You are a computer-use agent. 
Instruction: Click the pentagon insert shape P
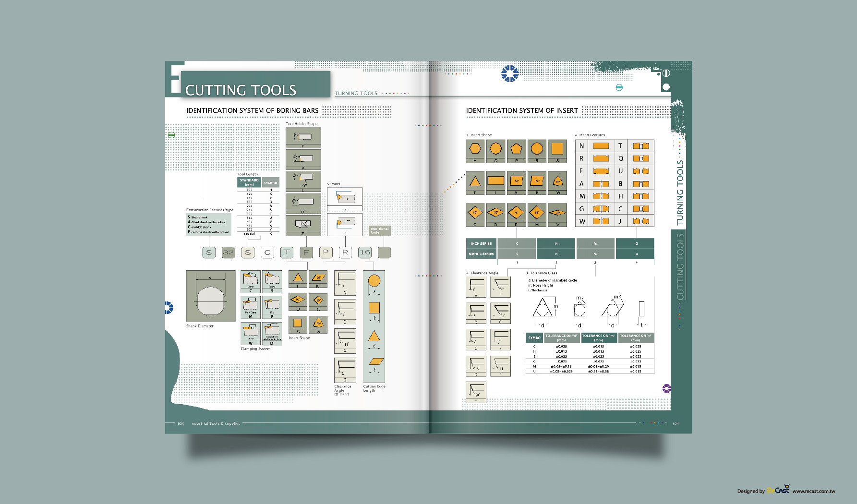[516, 151]
